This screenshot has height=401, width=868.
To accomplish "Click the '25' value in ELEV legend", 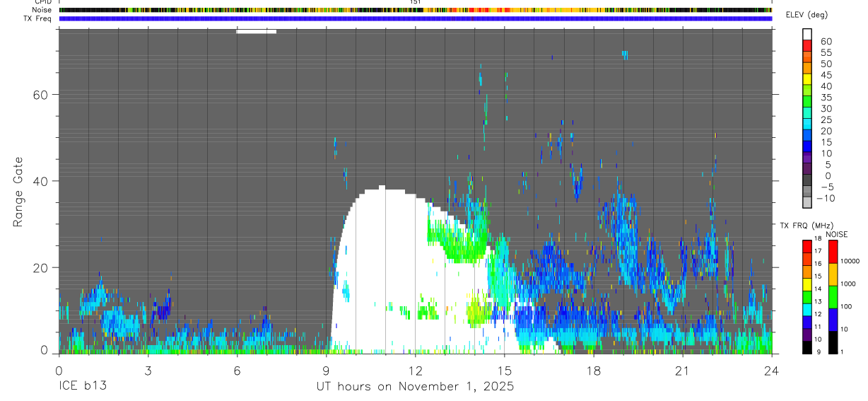I will (826, 120).
